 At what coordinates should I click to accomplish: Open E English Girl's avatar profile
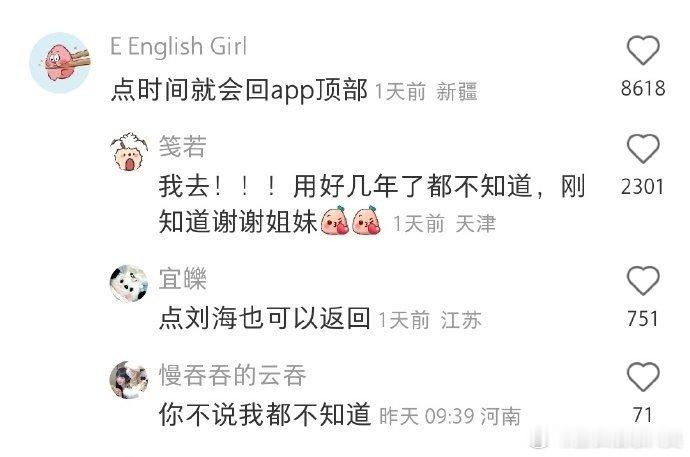[60, 62]
